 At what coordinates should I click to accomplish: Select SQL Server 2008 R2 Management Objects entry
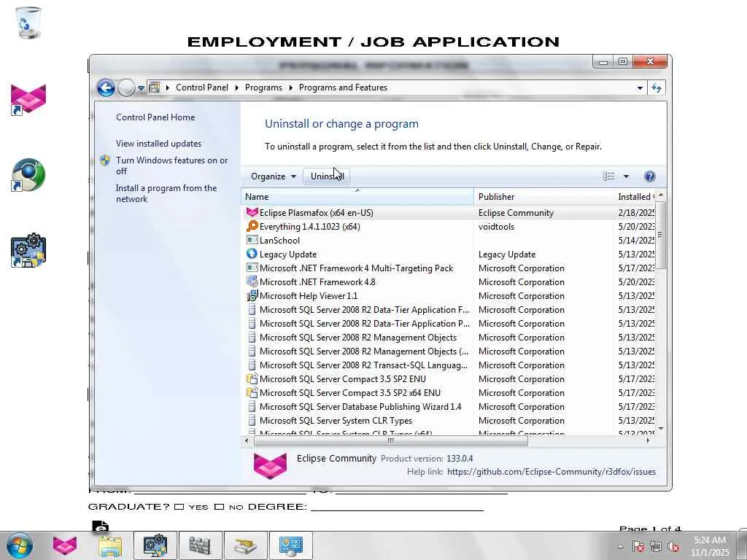[357, 337]
